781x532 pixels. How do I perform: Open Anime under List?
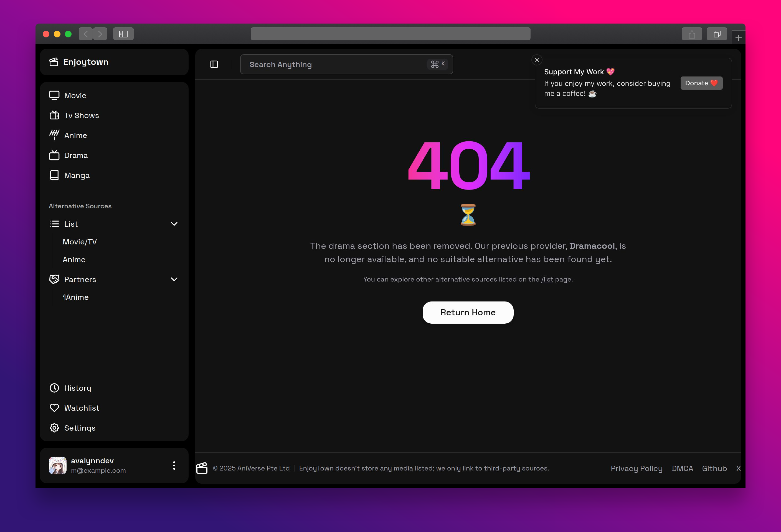tap(74, 260)
